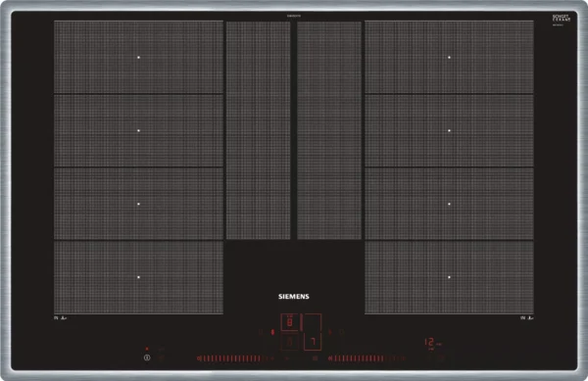This screenshot has width=588, height=381.
Task: Tap the timer display showing 12
Action: tap(430, 342)
